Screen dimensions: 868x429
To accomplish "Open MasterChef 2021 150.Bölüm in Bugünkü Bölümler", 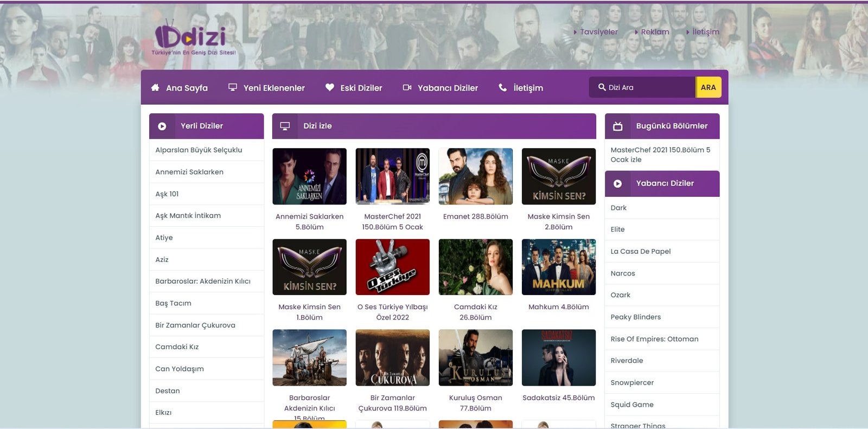I will (660, 155).
